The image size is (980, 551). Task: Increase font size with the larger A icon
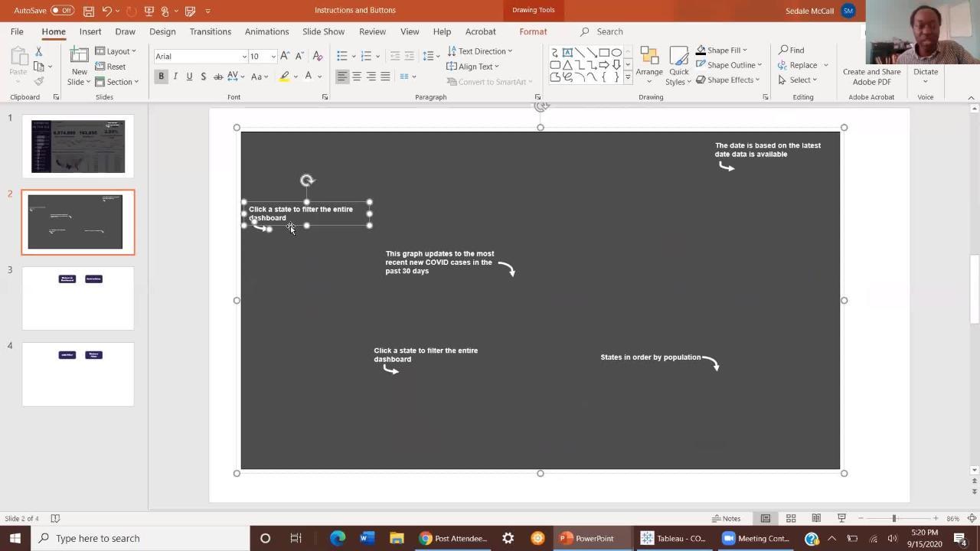[x=285, y=56]
